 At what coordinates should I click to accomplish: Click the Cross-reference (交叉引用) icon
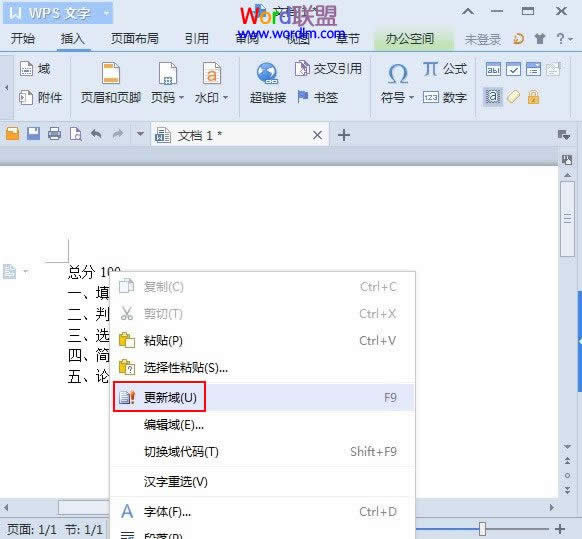coord(302,68)
